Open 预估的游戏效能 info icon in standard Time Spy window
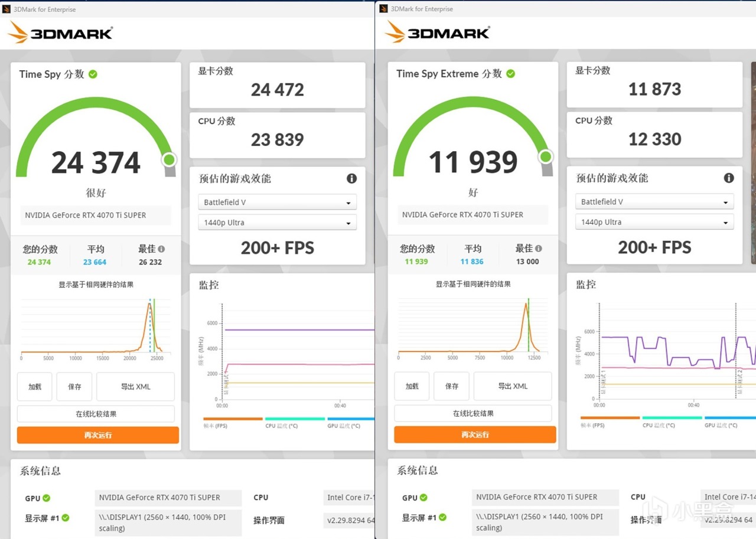Screen dimensions: 756x539 (x=351, y=178)
